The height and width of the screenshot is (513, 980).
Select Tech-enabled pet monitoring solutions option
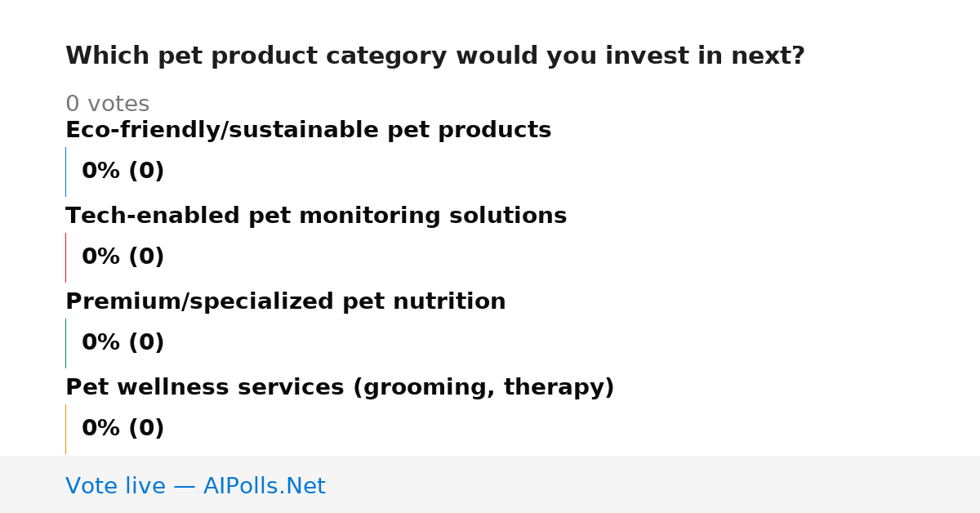[x=316, y=216]
